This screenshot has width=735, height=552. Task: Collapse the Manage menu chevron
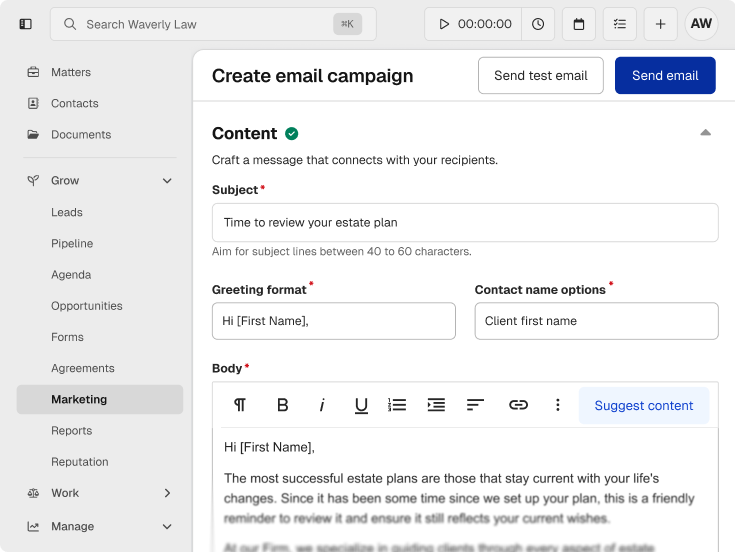167,526
